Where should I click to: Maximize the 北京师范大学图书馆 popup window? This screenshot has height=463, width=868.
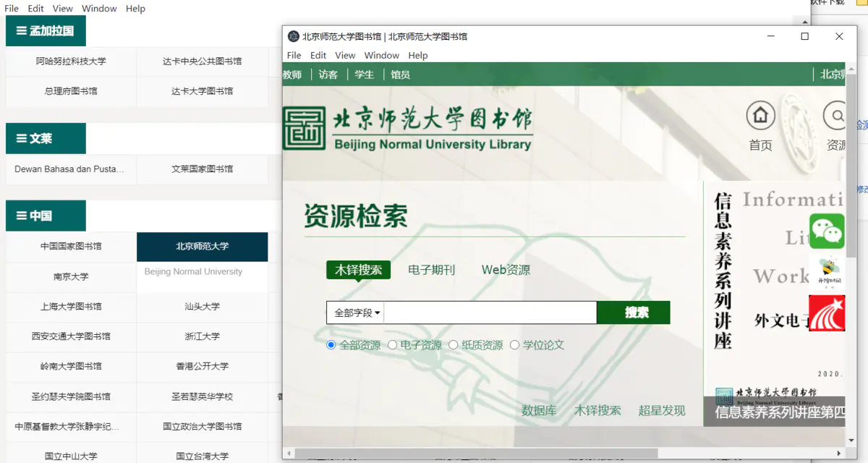coord(804,36)
